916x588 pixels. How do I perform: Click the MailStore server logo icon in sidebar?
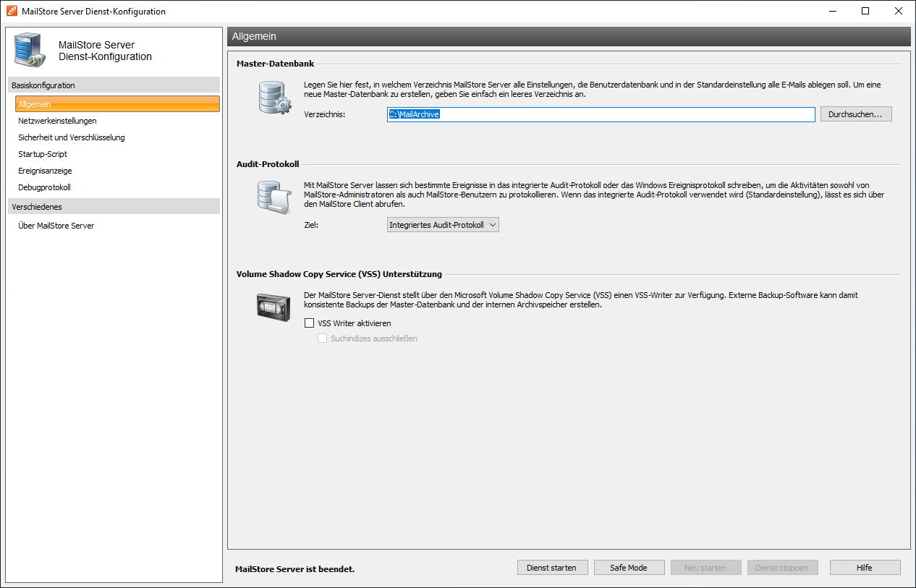point(30,51)
